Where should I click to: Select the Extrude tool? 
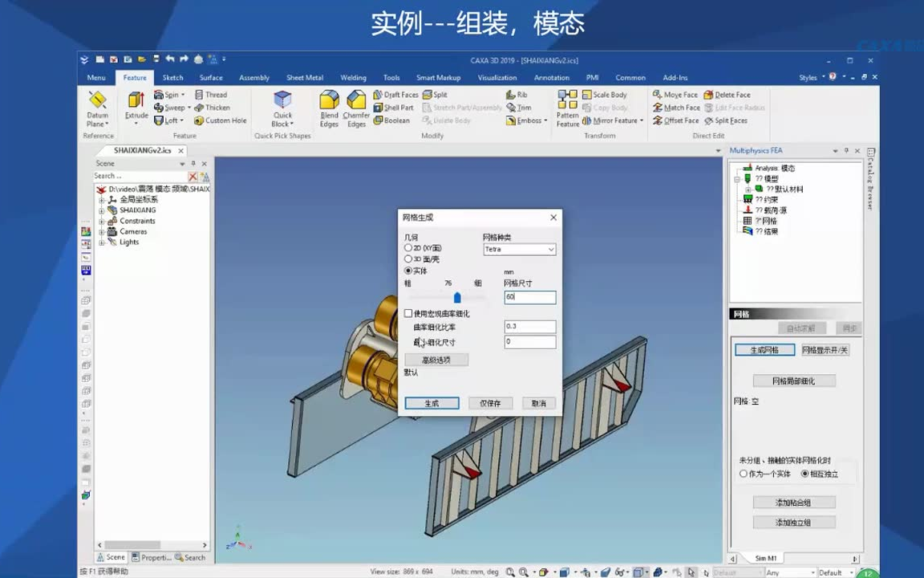pos(135,108)
